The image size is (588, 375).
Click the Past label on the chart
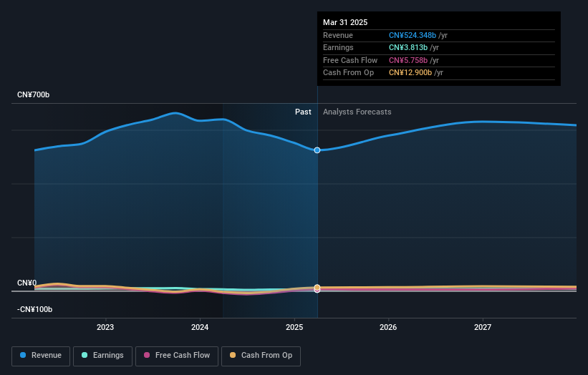[303, 112]
